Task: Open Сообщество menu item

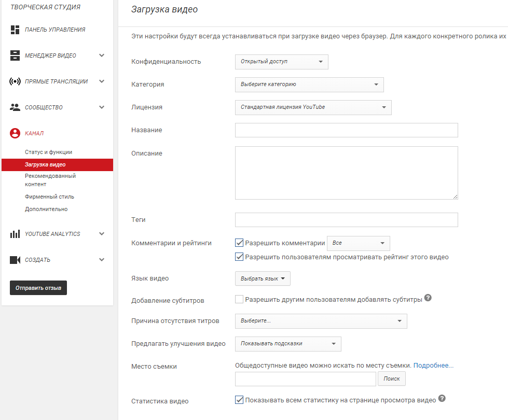Action: click(x=44, y=107)
